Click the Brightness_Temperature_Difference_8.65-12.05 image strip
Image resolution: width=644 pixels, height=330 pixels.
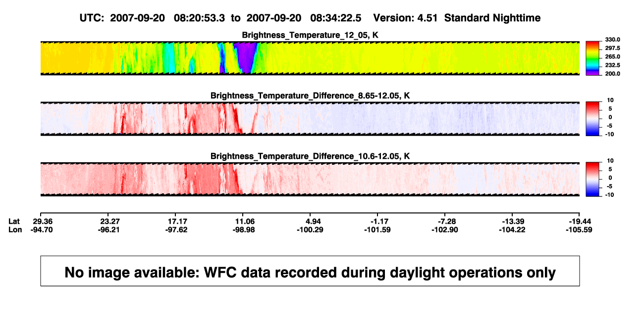pos(310,119)
